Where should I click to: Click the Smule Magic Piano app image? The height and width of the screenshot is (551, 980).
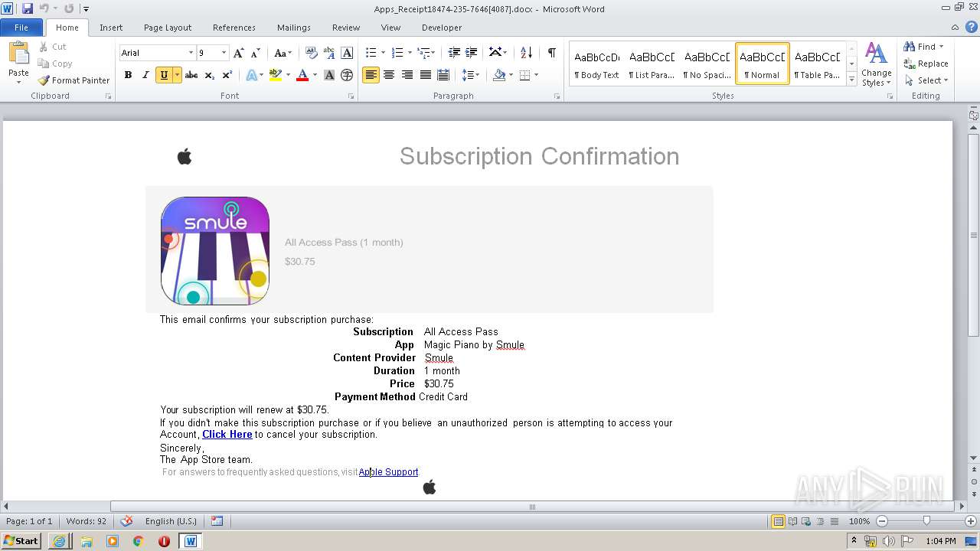click(215, 251)
